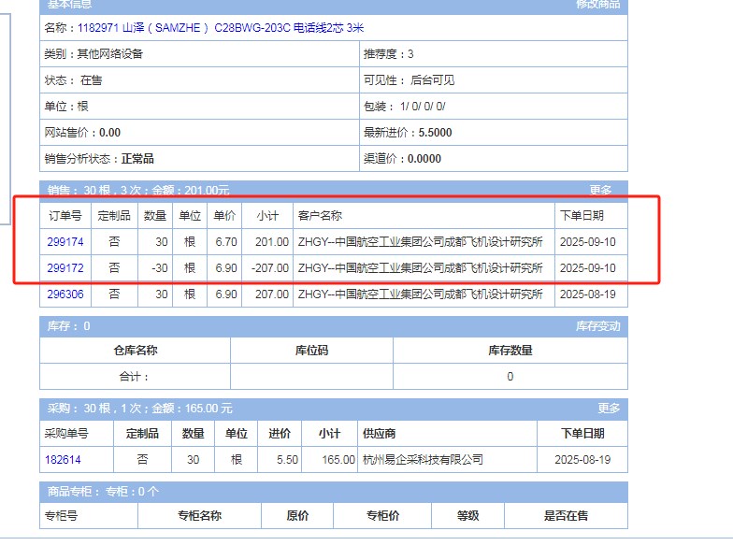Viewport: 733px width, 560px height.
Task: Click the 是否在售 column header
Action: point(566,516)
